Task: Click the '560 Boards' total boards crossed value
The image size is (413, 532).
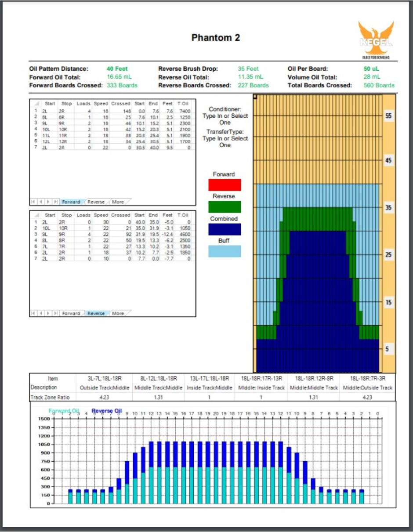Action: tap(379, 85)
